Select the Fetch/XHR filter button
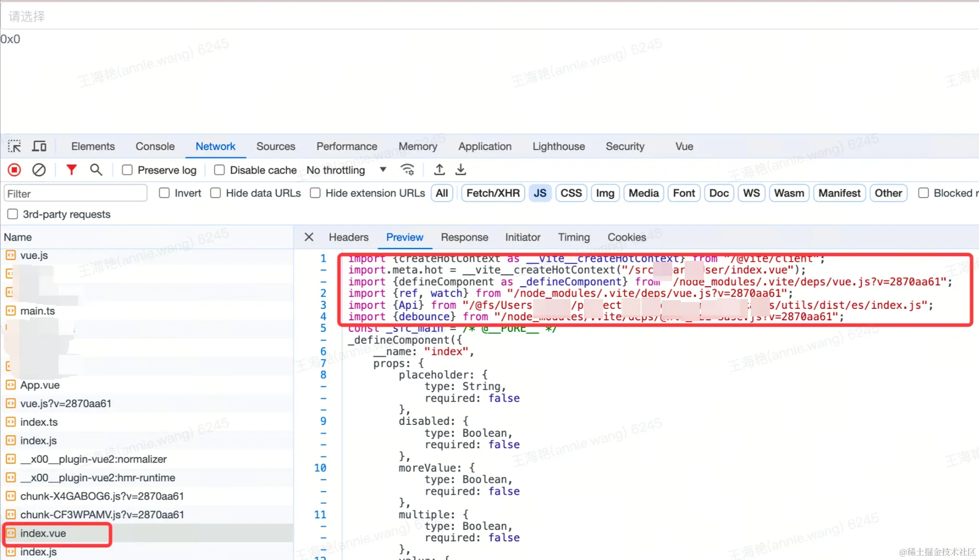 (493, 193)
